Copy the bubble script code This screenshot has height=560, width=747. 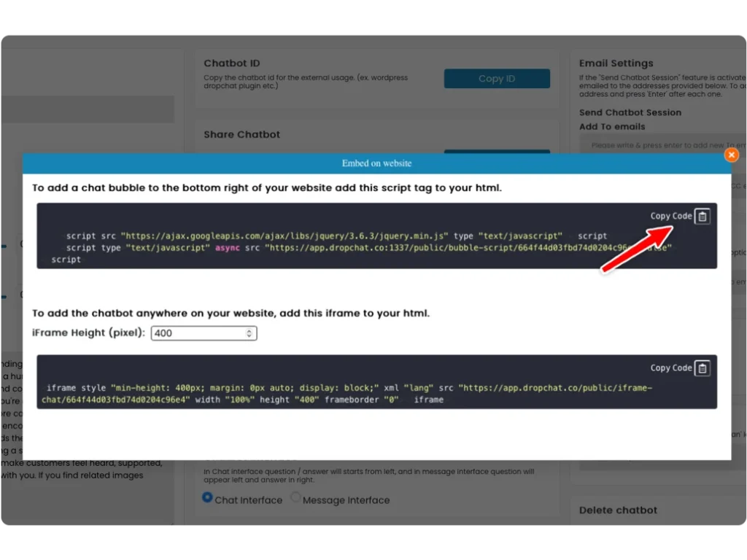pos(703,216)
